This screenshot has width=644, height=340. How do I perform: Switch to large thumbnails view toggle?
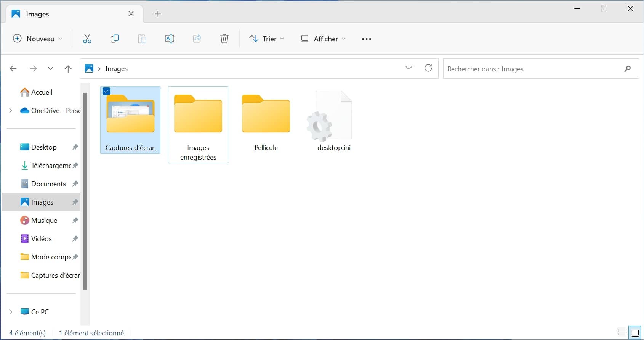coord(635,332)
